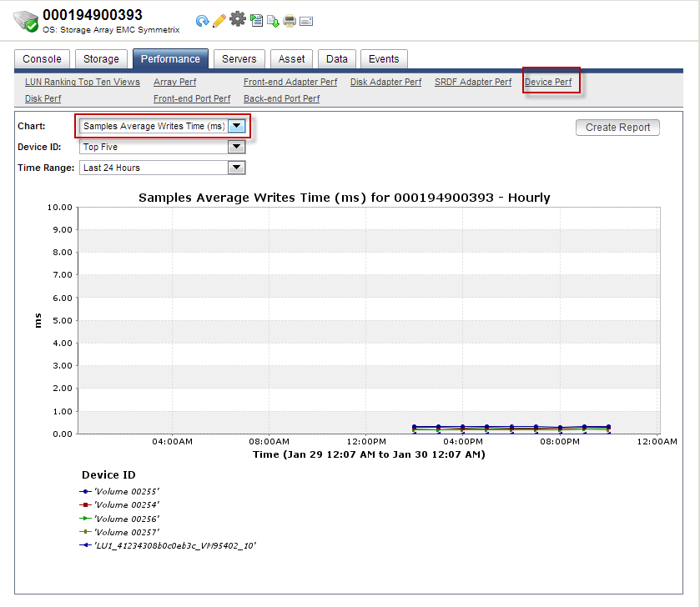The width and height of the screenshot is (700, 607).
Task: Open the Array Perf link
Action: coord(175,82)
